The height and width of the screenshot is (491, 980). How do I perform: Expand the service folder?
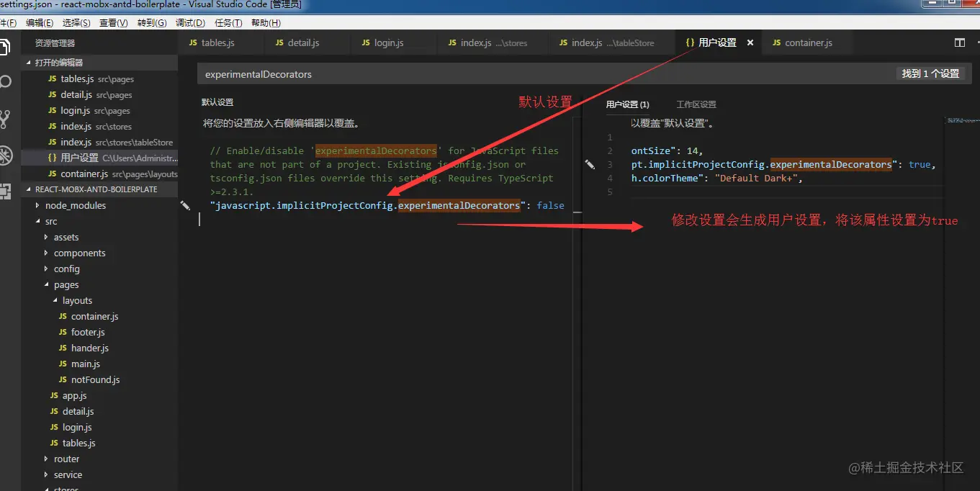(99, 475)
